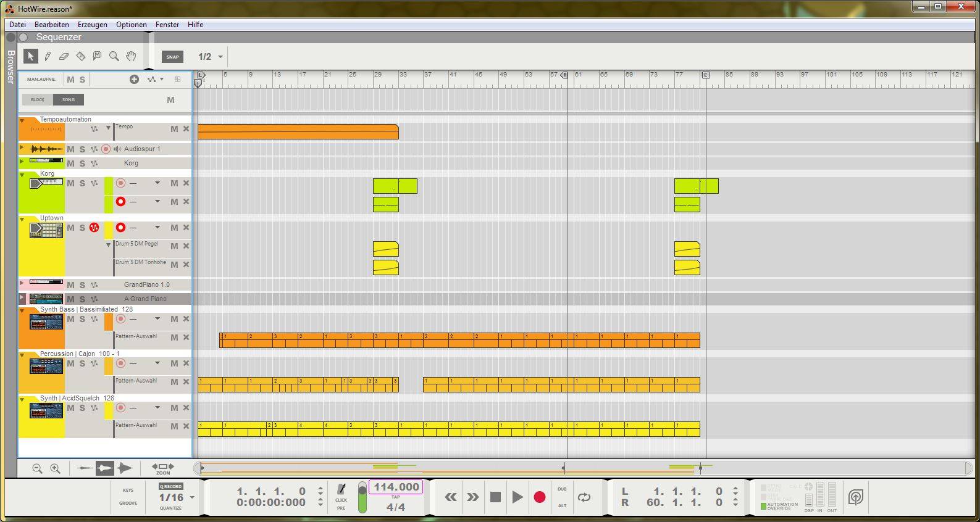Select the Hand tool
The height and width of the screenshot is (522, 980).
click(131, 56)
